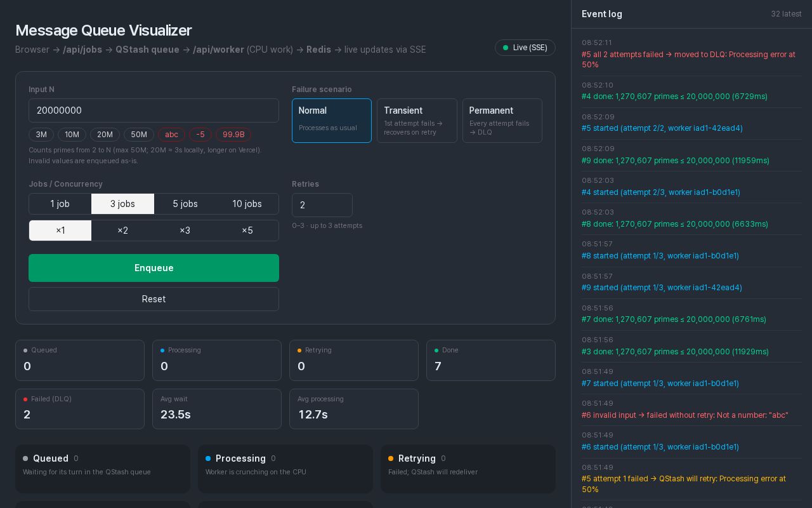This screenshot has height=508, width=812.
Task: Select the 20M preset chip
Action: tap(105, 135)
